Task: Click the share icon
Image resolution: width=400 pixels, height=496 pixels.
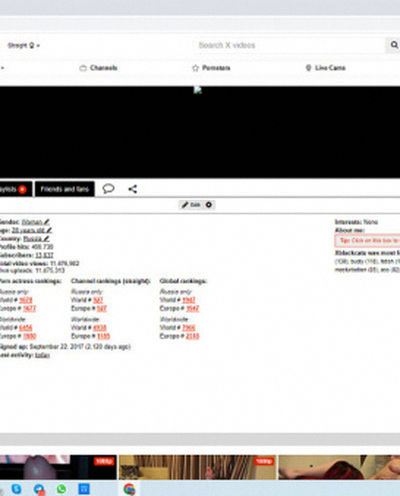Action: click(133, 189)
